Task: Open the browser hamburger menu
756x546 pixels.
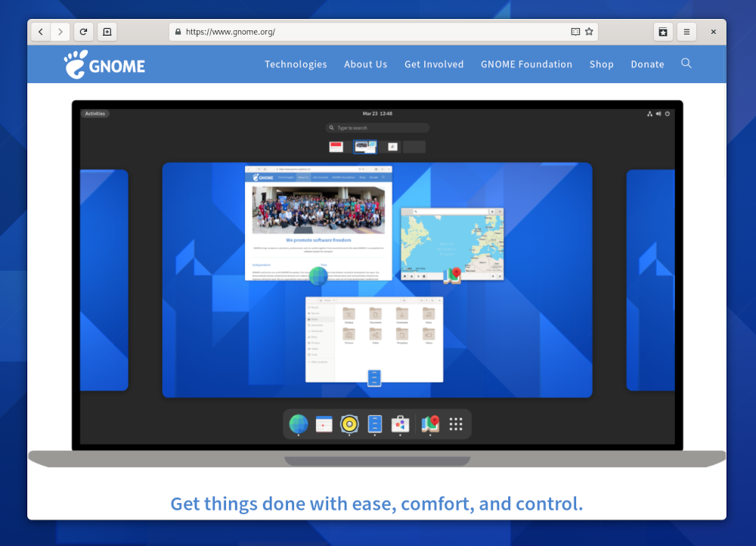Action: pyautogui.click(x=686, y=32)
